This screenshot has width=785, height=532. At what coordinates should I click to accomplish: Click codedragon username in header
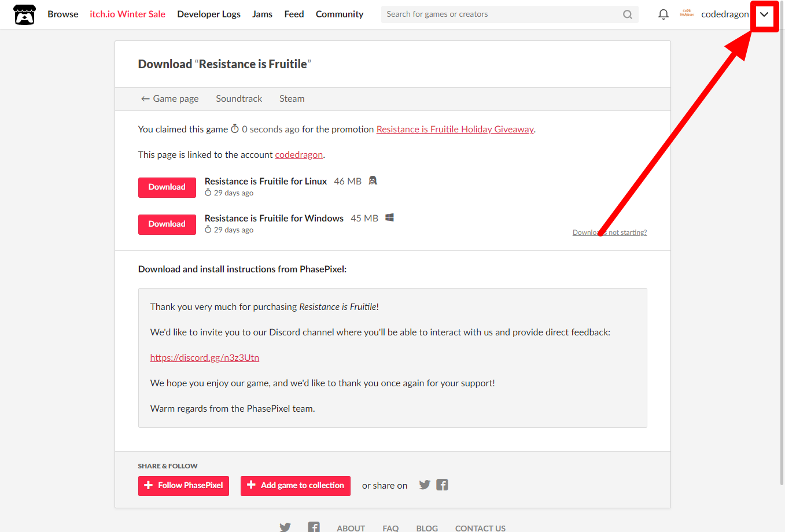tap(725, 14)
